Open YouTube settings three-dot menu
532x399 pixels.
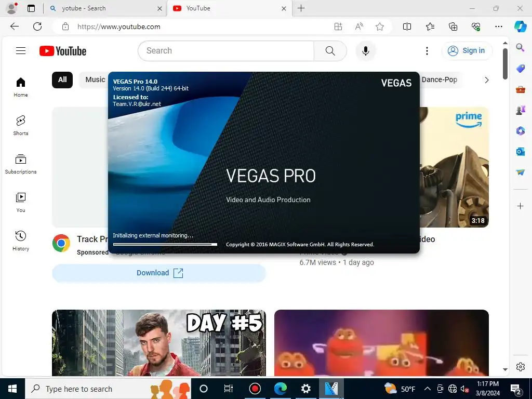[x=427, y=51]
